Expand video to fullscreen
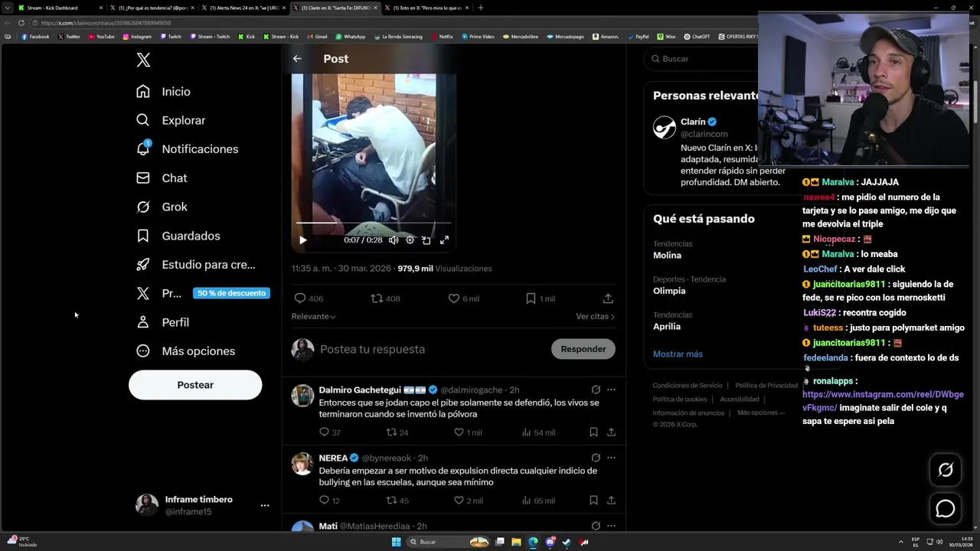Viewport: 980px width, 551px height. coord(444,240)
